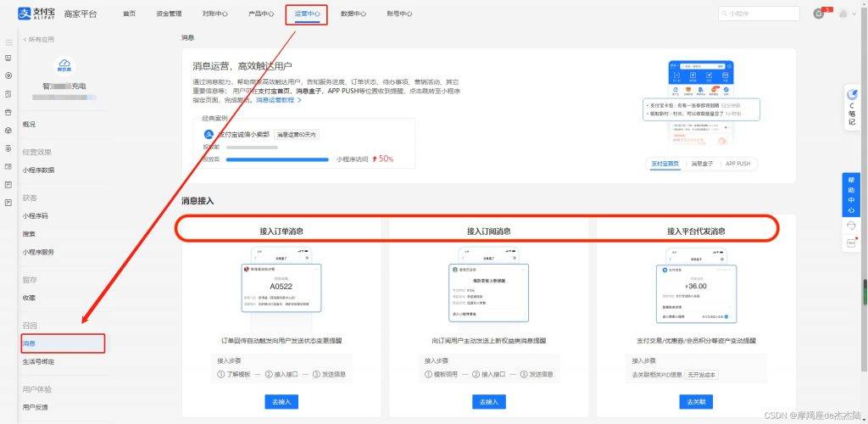Click the Alipay home phone preview image
Viewport: 868px width, 424px height.
[x=701, y=104]
